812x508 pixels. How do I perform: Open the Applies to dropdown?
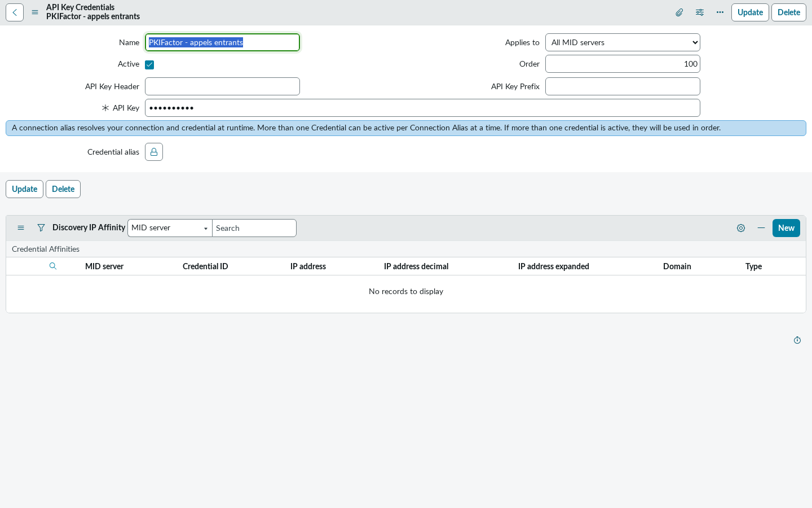623,42
